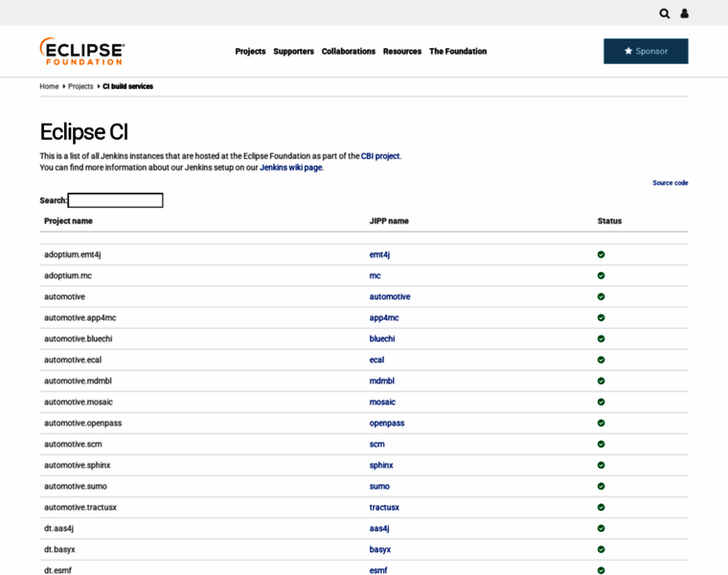This screenshot has width=728, height=575.
Task: Open the openpass JIPP link
Action: [x=387, y=424]
